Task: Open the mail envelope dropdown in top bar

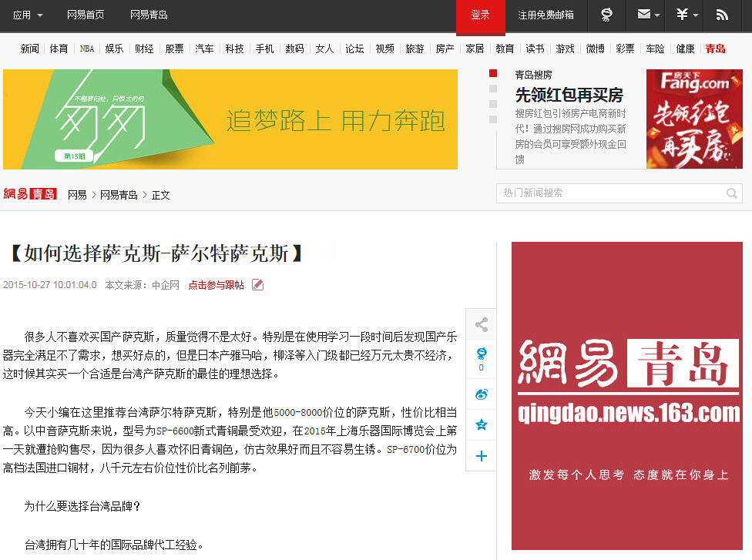Action: click(x=649, y=15)
